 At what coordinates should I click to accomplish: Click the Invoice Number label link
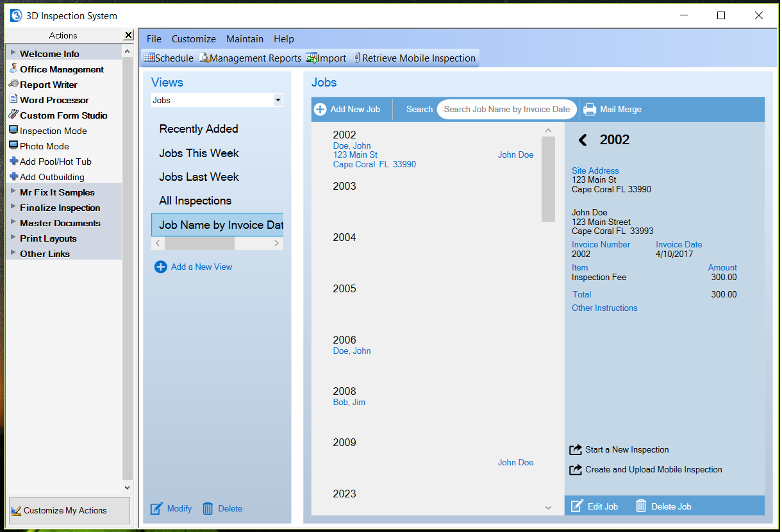coord(601,244)
